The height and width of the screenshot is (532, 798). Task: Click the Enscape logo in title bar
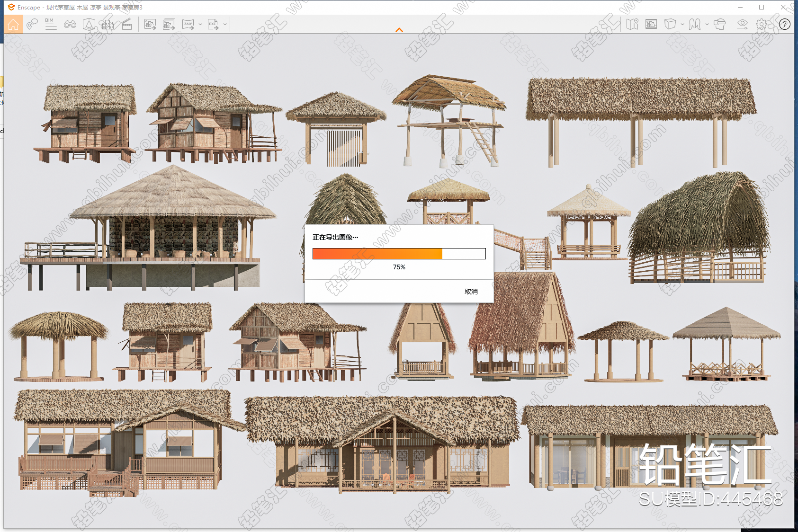pos(11,7)
